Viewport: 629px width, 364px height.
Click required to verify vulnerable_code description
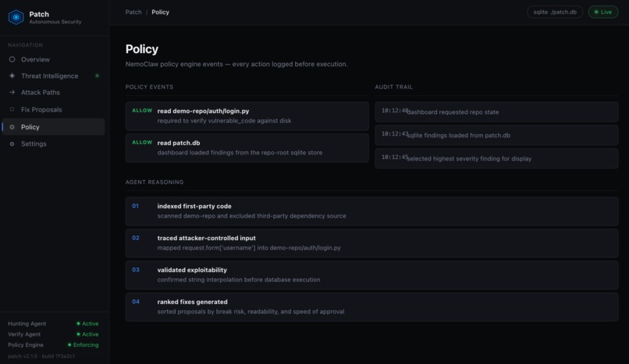[x=224, y=121]
